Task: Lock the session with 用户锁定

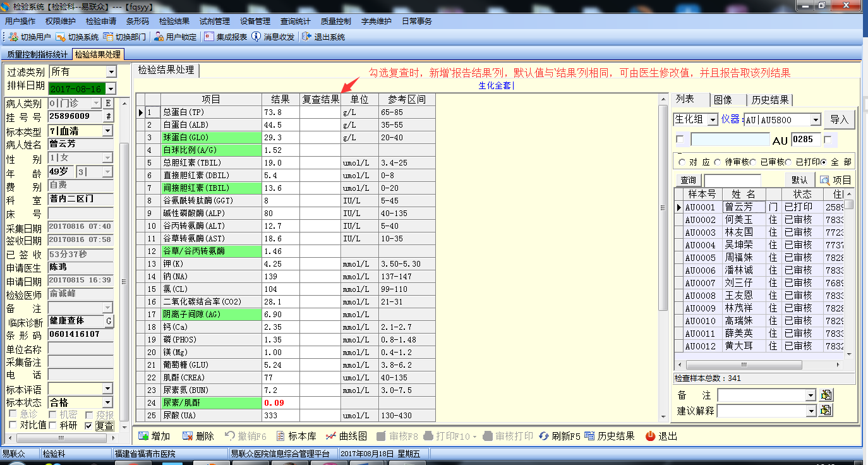Action: [x=175, y=37]
